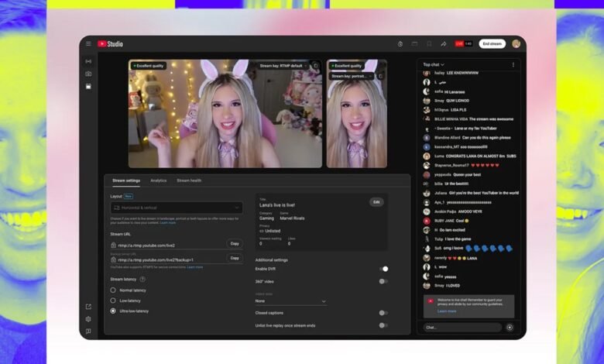Click the 'Marvel Rivals' game text
The image size is (604, 364).
pyautogui.click(x=292, y=218)
